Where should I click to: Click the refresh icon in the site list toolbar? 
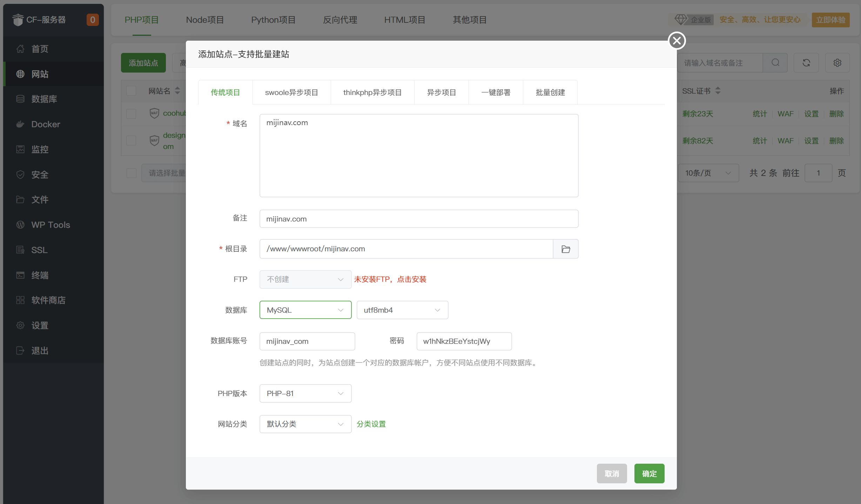[806, 63]
